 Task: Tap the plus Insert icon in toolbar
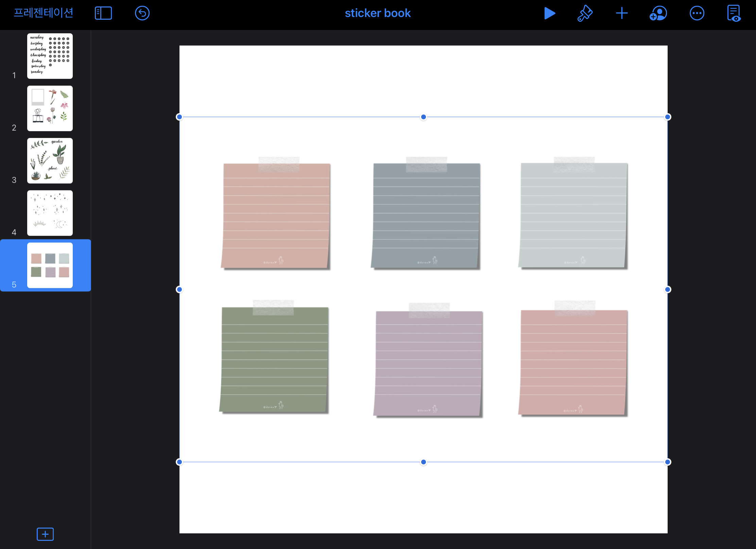pyautogui.click(x=621, y=14)
